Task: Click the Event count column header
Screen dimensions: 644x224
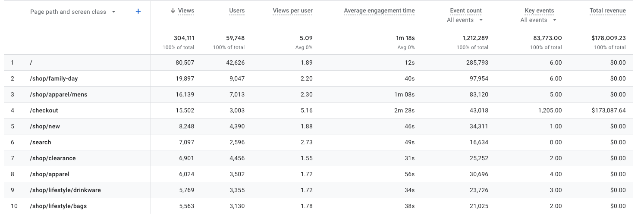Action: click(x=465, y=11)
